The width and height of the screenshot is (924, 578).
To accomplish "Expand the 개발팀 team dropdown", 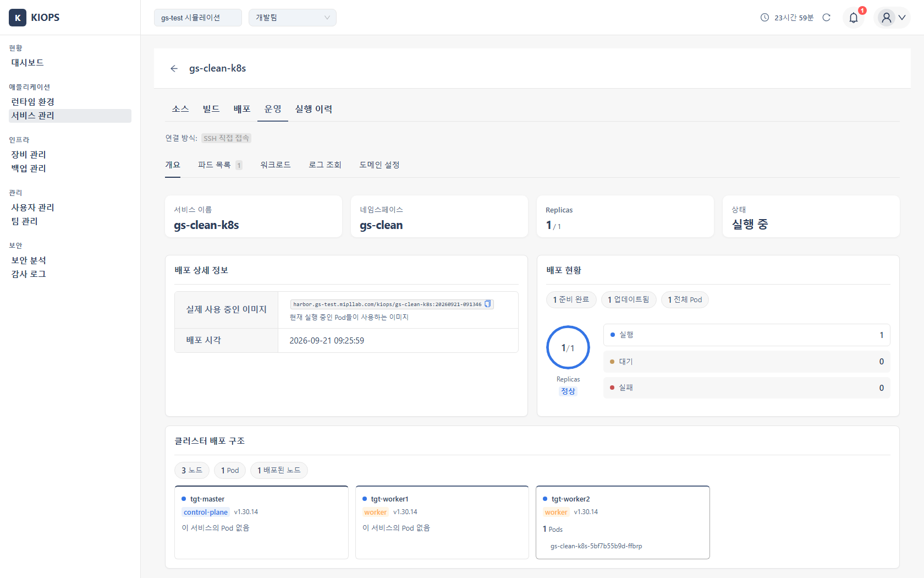I will click(293, 18).
